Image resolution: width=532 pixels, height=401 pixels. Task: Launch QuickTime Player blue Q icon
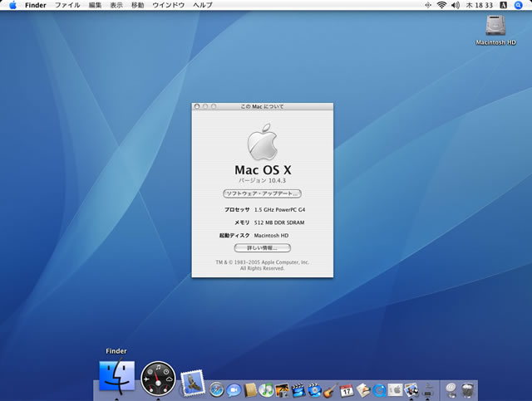coord(379,390)
